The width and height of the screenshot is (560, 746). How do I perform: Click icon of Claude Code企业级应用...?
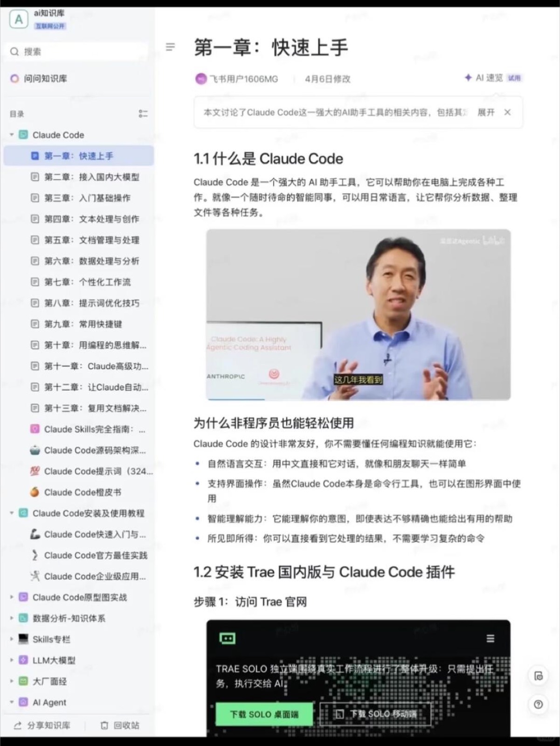[x=35, y=576]
